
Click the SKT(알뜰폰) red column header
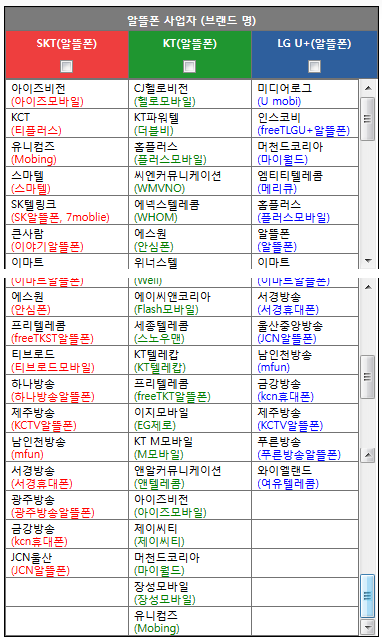coord(67,55)
